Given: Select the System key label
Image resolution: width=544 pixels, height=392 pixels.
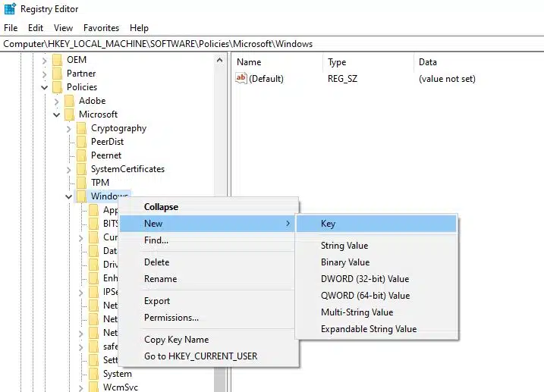Looking at the screenshot, I should [x=118, y=374].
